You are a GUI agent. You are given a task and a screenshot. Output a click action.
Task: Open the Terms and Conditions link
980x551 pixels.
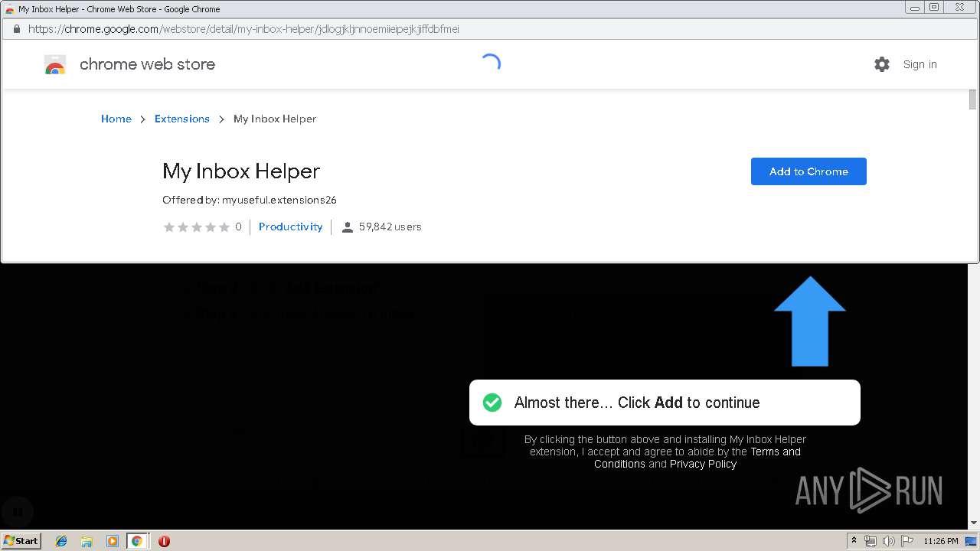tap(697, 458)
